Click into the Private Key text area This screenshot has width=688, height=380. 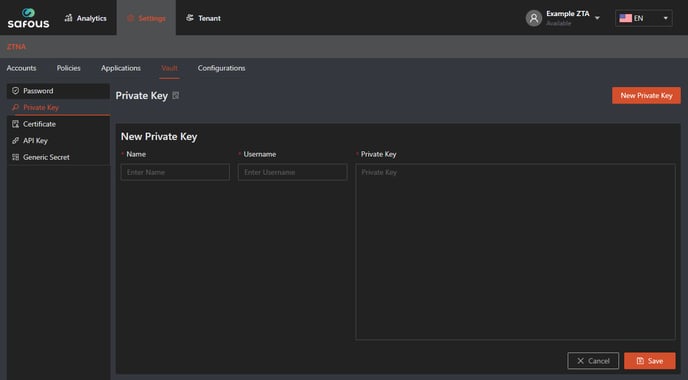click(x=515, y=252)
